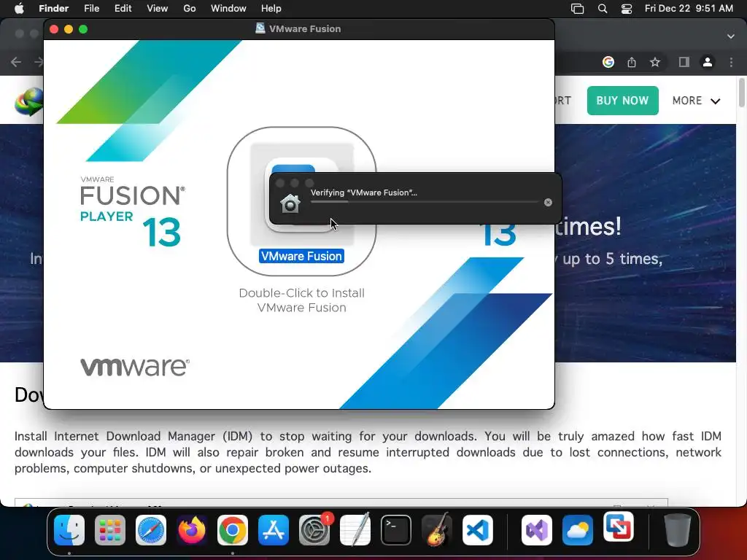
Task: Open the Chrome profile icon
Action: [x=708, y=62]
